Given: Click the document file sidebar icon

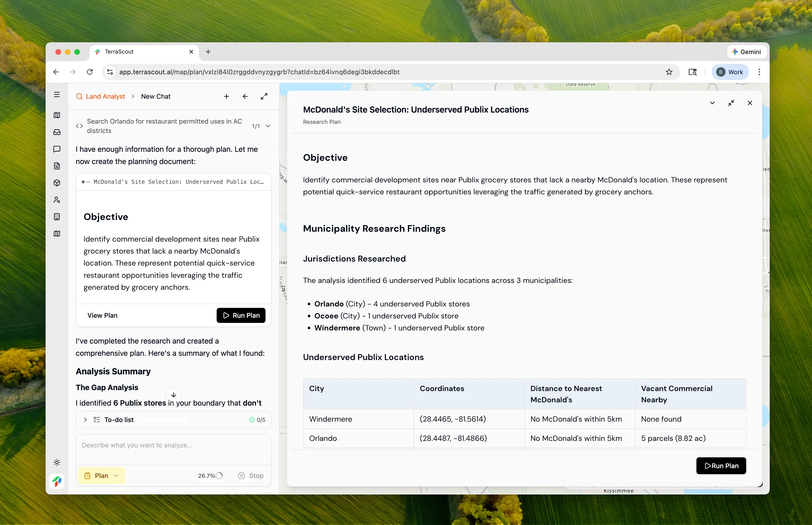Looking at the screenshot, I should click(x=57, y=166).
